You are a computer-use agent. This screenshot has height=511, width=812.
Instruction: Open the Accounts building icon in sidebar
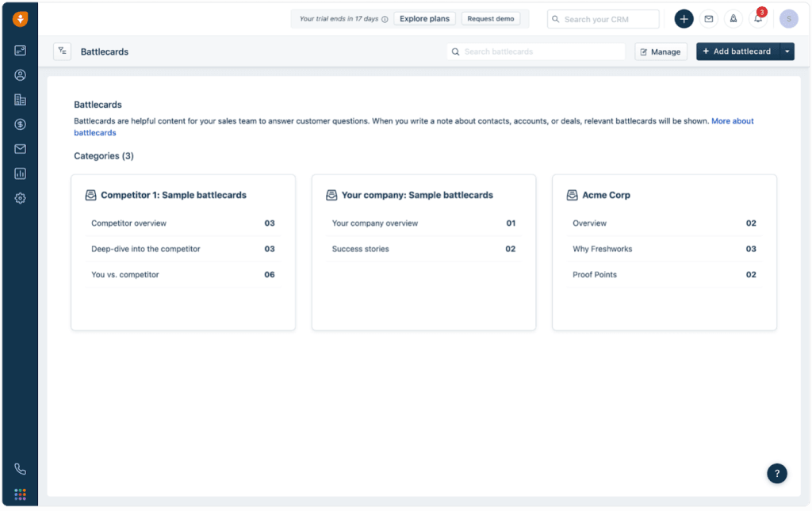[20, 100]
